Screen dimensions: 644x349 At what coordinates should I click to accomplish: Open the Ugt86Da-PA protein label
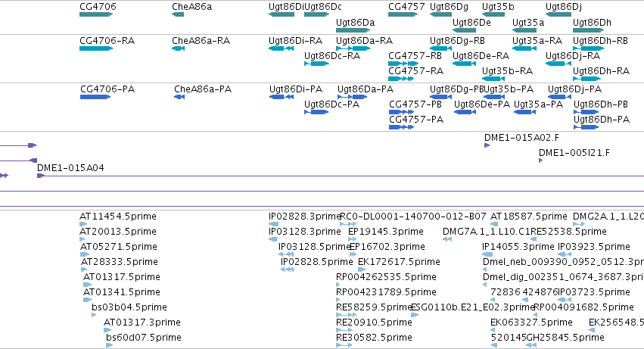coord(366,89)
